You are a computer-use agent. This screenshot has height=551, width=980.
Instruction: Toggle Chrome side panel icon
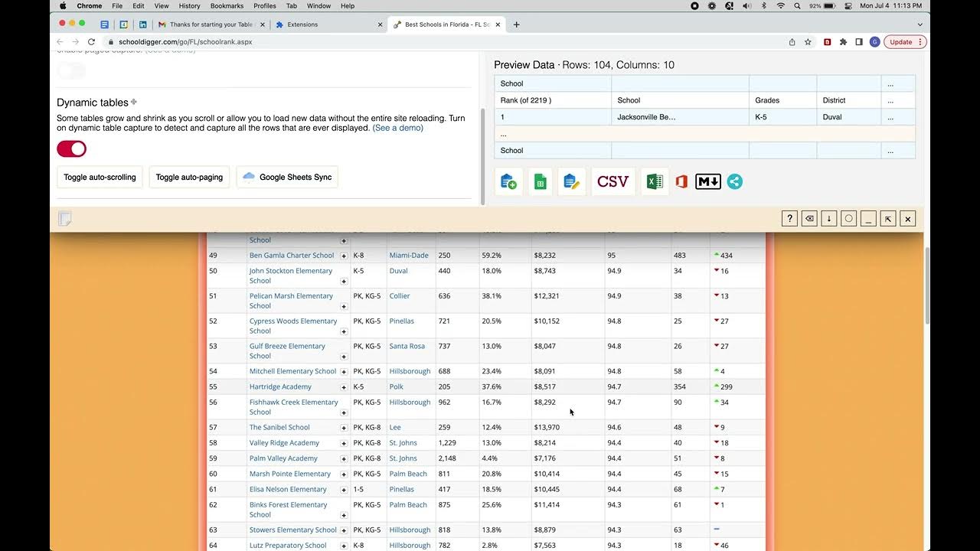coord(859,42)
